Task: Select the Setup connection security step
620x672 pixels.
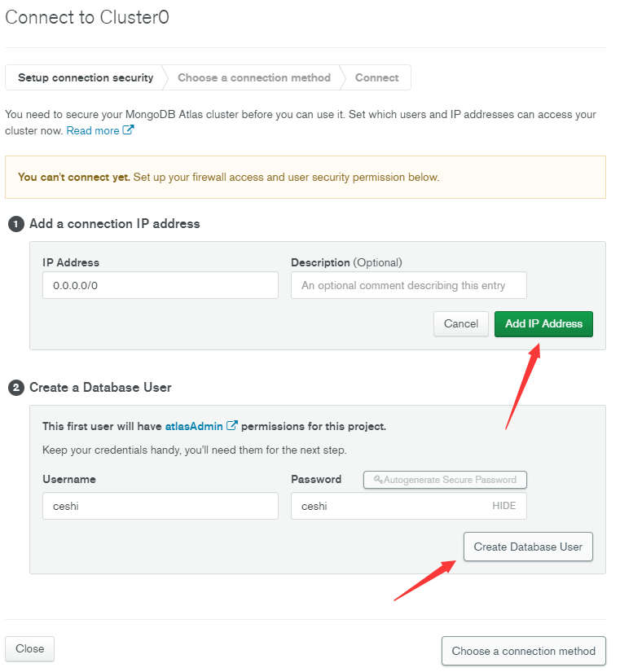Action: pyautogui.click(x=86, y=77)
